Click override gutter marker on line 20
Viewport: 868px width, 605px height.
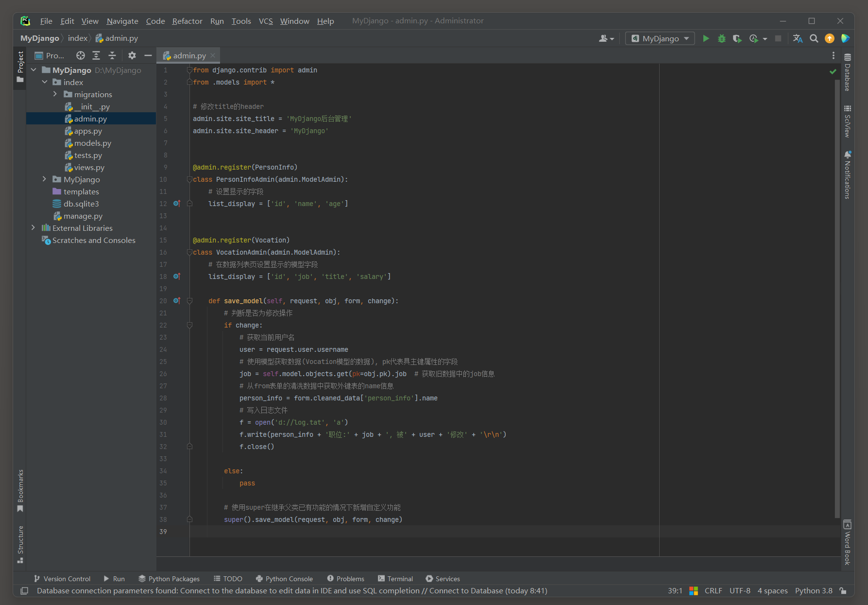[x=177, y=301]
